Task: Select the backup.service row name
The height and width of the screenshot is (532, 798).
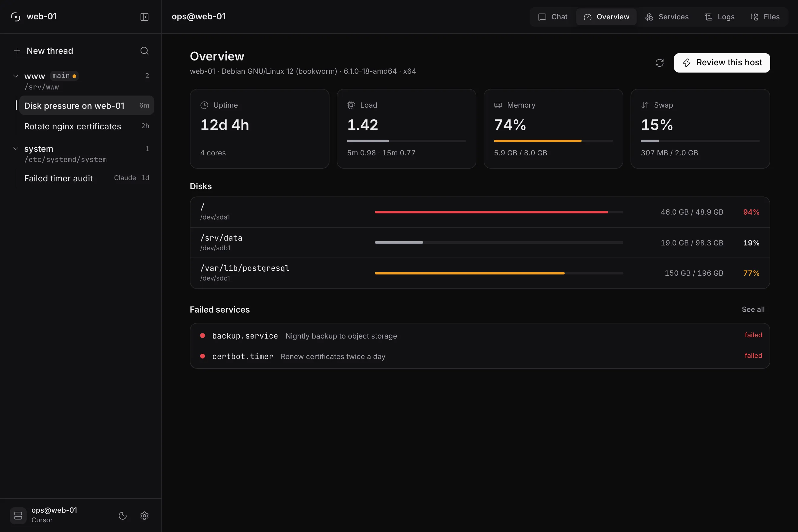Action: pos(245,336)
